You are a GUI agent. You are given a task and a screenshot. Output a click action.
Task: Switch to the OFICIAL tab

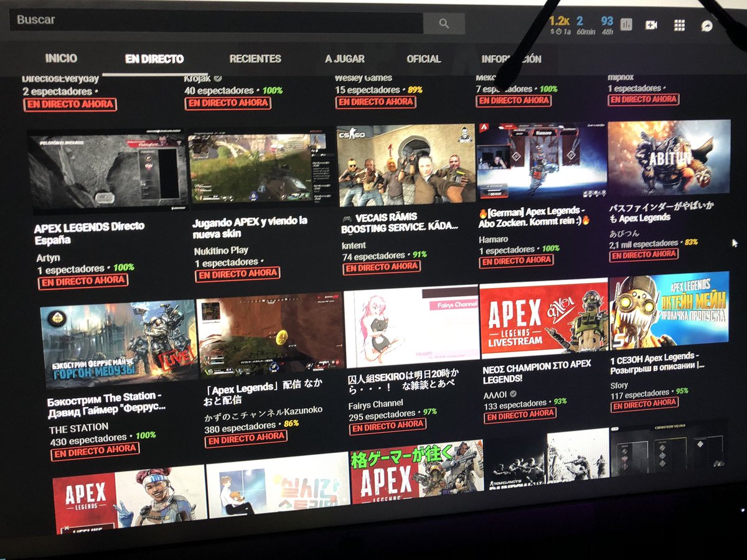[423, 59]
